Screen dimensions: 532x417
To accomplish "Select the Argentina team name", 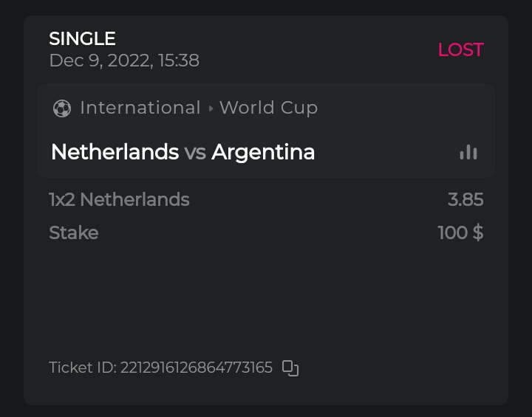I will click(263, 152).
